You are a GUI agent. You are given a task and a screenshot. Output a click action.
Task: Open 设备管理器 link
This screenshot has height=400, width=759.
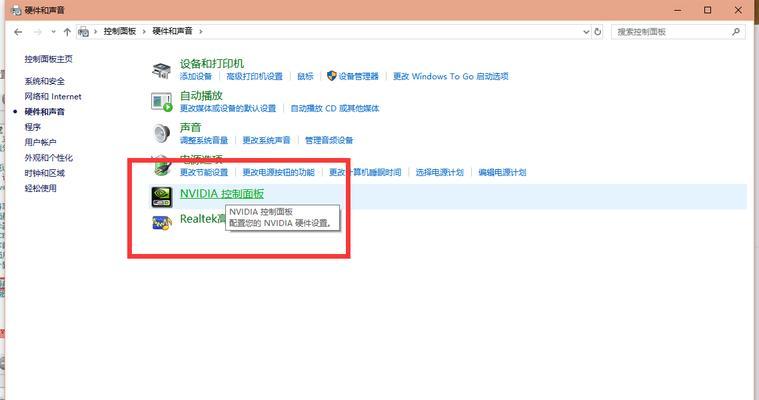(x=358, y=77)
